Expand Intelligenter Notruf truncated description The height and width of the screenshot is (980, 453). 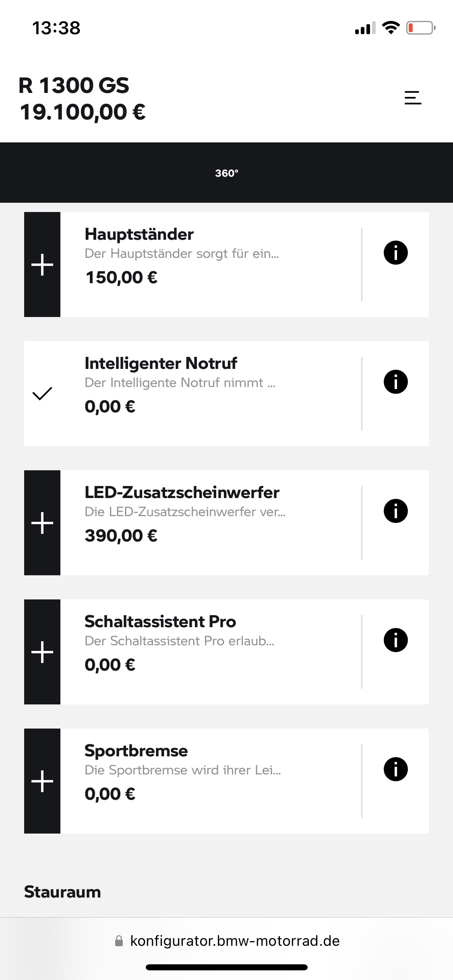point(180,383)
